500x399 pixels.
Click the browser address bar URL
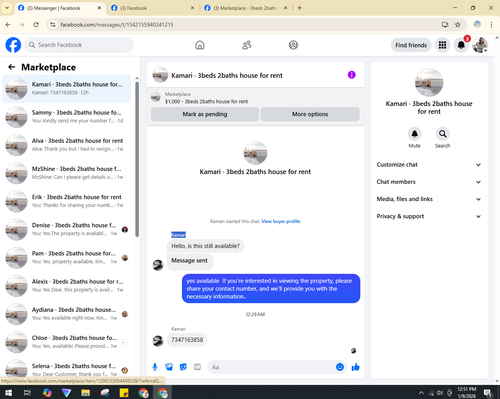(117, 25)
